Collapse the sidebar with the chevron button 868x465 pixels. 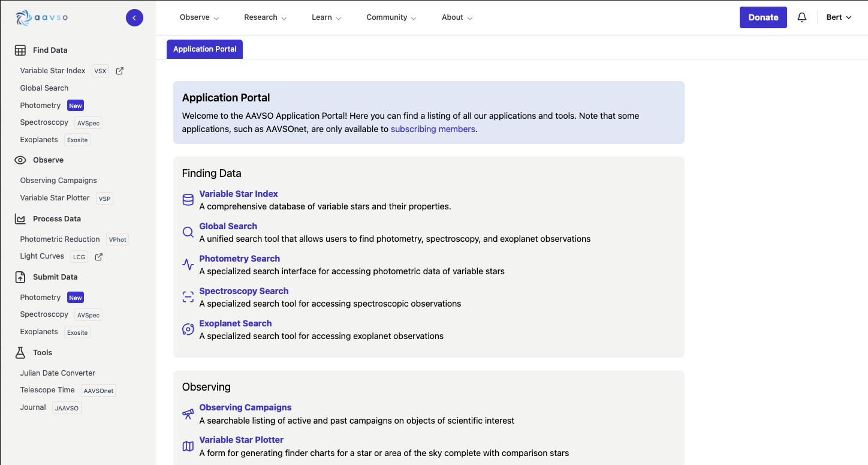(x=134, y=18)
